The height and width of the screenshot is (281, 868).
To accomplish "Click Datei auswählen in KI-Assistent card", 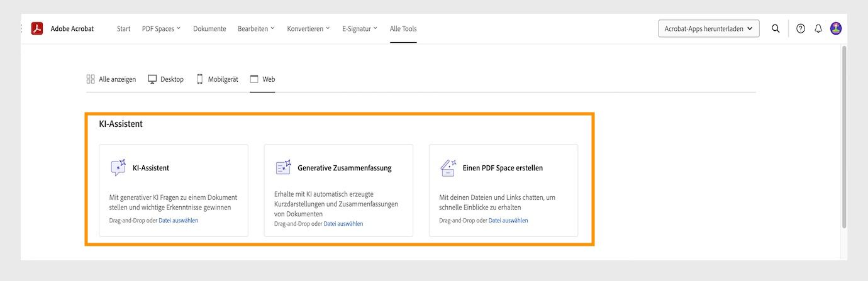I will tap(179, 221).
